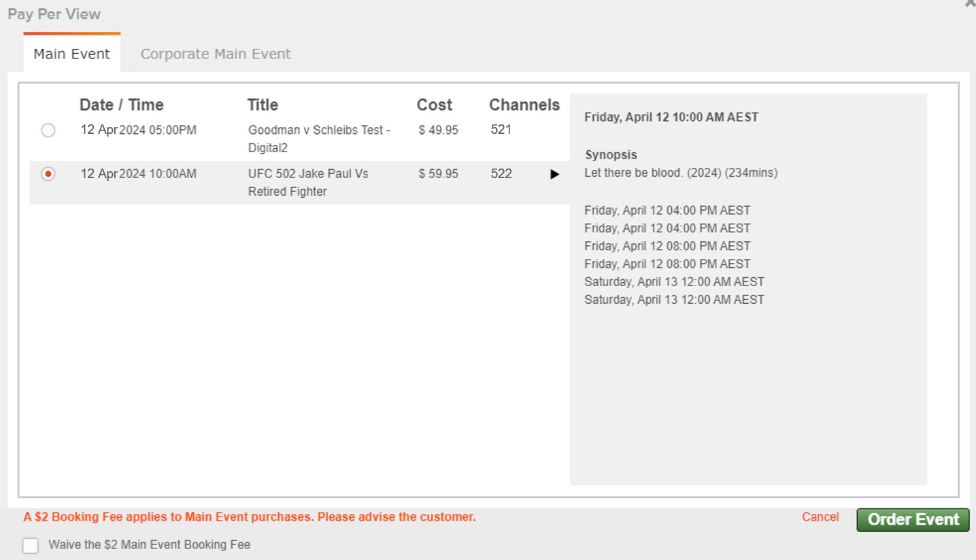Close the Pay Per View dialog
976x560 pixels.
pyautogui.click(x=971, y=3)
